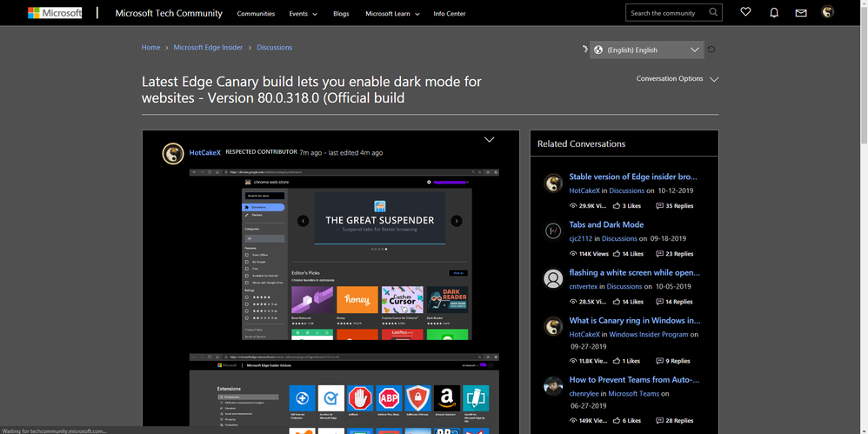Click HotCakeX author avatar in the post
Viewport: 868px width, 434px height.
[173, 154]
